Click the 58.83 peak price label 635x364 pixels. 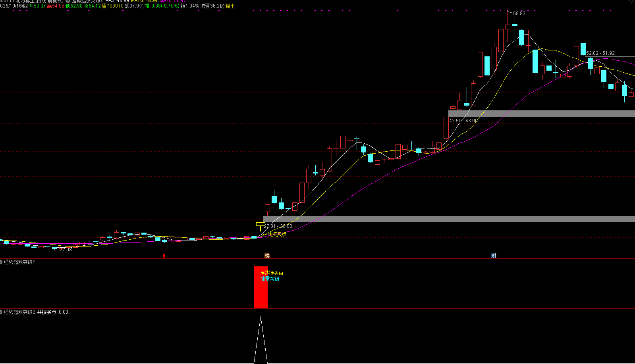click(519, 13)
